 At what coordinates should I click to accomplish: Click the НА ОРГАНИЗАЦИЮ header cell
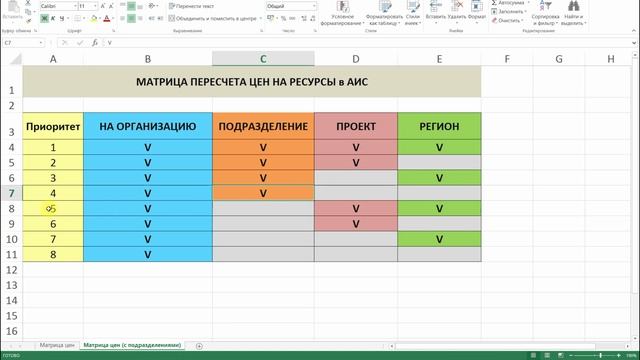tap(148, 126)
